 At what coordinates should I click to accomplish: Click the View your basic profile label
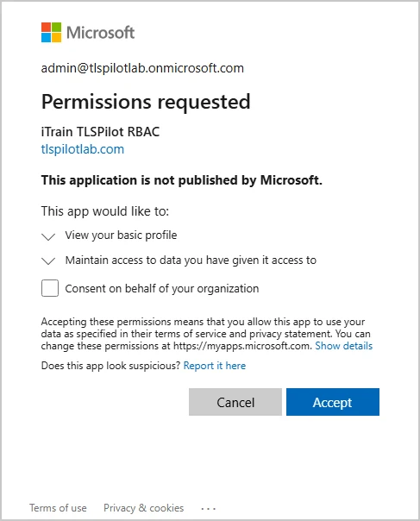[121, 235]
